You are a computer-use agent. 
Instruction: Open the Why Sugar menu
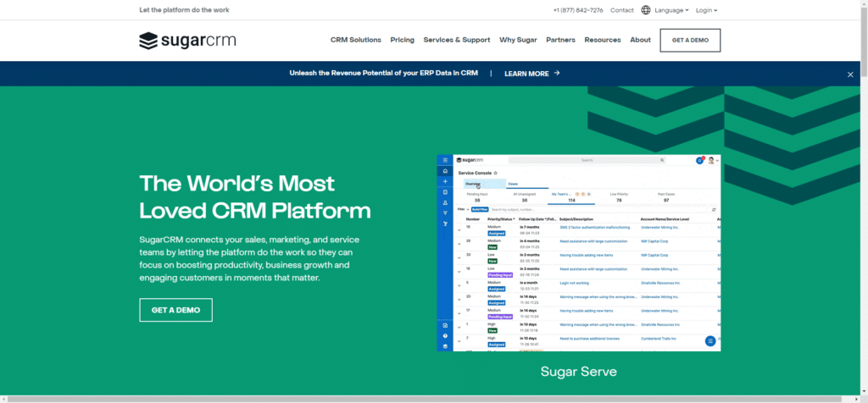[518, 40]
